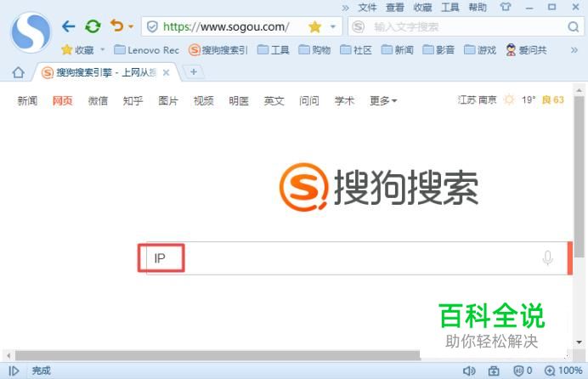Viewport: 588px width, 379px height.
Task: Click the 问问 search category
Action: pos(309,100)
